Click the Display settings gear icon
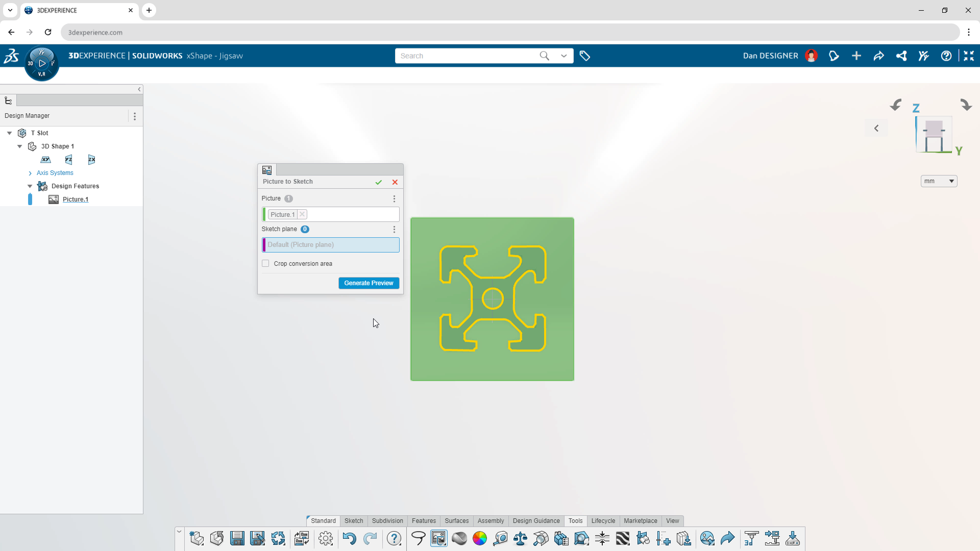This screenshot has height=551, width=980. click(327, 538)
